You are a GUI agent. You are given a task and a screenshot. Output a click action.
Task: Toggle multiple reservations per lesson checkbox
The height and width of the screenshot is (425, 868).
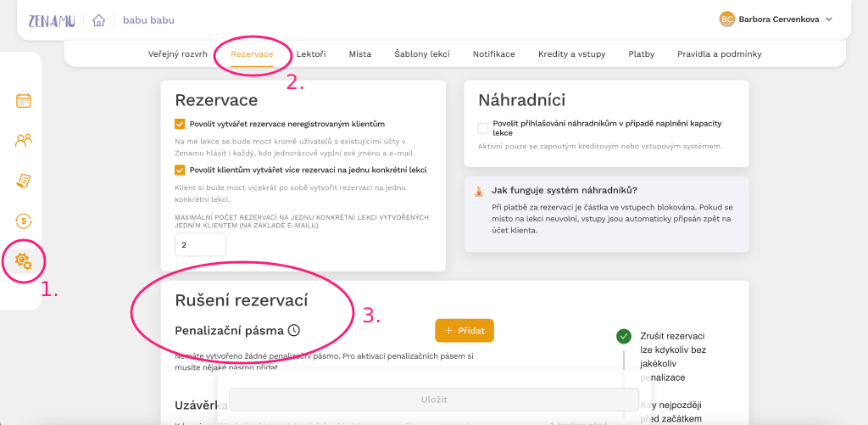180,170
